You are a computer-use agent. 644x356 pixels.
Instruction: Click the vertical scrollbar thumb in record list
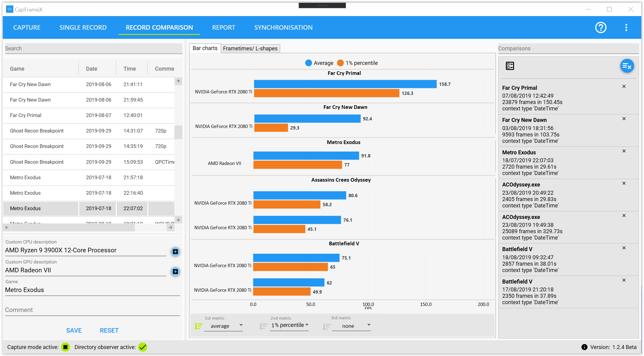(178, 132)
